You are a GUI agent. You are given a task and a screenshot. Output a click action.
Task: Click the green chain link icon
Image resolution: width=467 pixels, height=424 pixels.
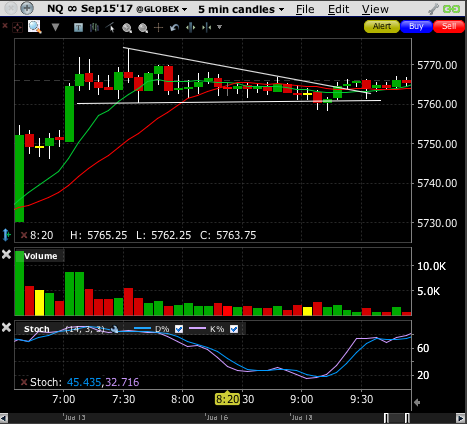(451, 9)
